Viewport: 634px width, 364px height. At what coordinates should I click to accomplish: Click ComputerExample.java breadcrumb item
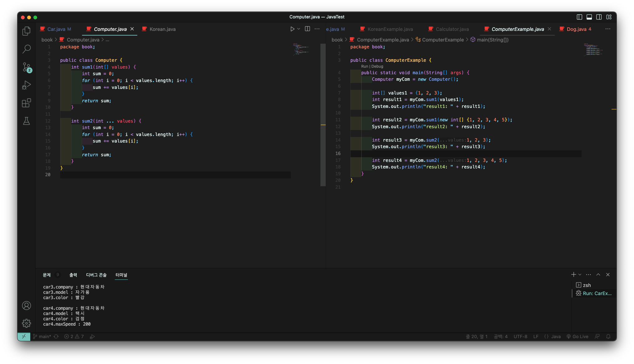click(x=383, y=40)
